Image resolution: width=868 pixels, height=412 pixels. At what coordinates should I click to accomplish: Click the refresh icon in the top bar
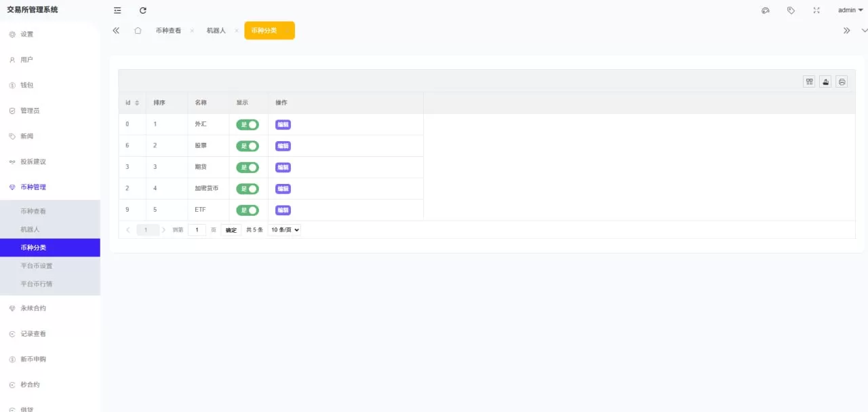143,10
